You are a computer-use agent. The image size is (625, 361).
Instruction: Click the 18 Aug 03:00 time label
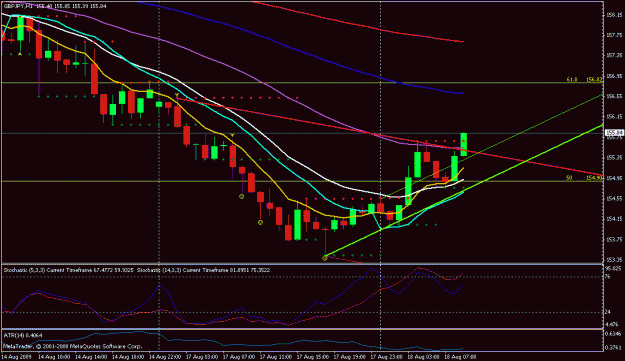click(423, 356)
